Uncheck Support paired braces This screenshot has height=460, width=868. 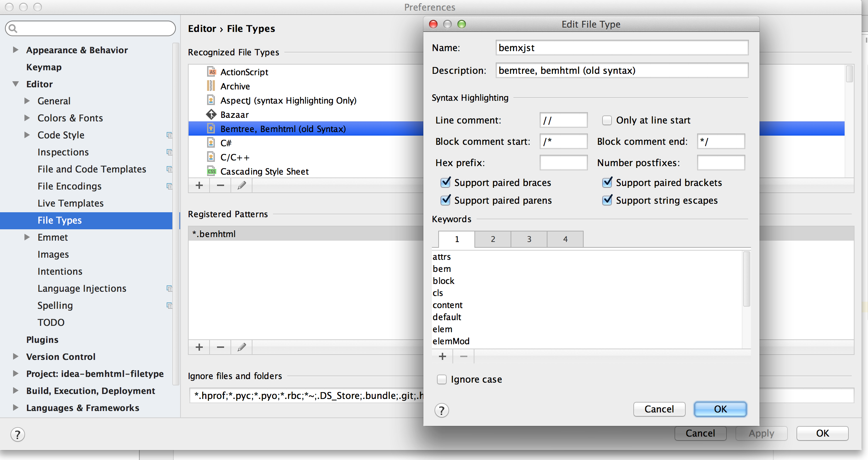pos(445,182)
